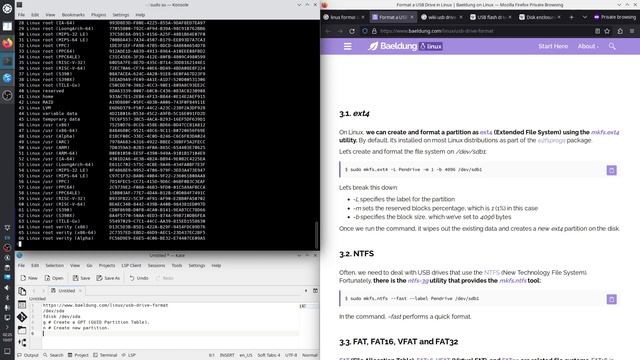
Task: Open Kate symbol outline sidebar icon
Action: coord(22,304)
